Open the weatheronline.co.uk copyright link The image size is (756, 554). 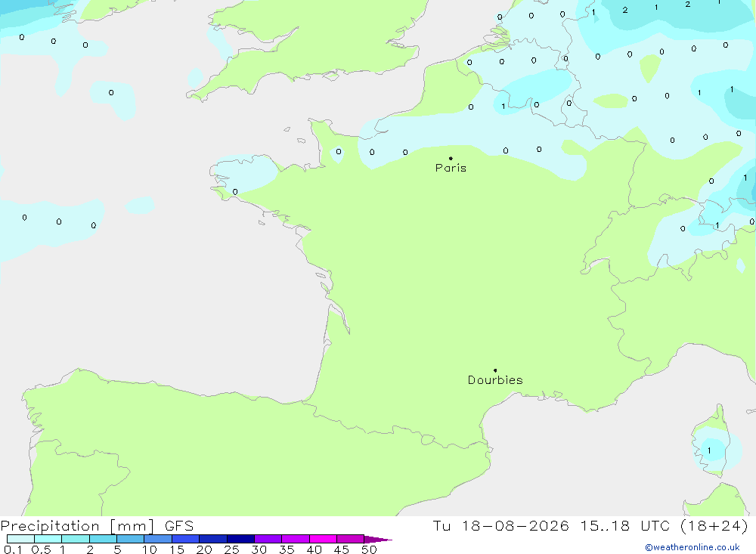(692, 547)
